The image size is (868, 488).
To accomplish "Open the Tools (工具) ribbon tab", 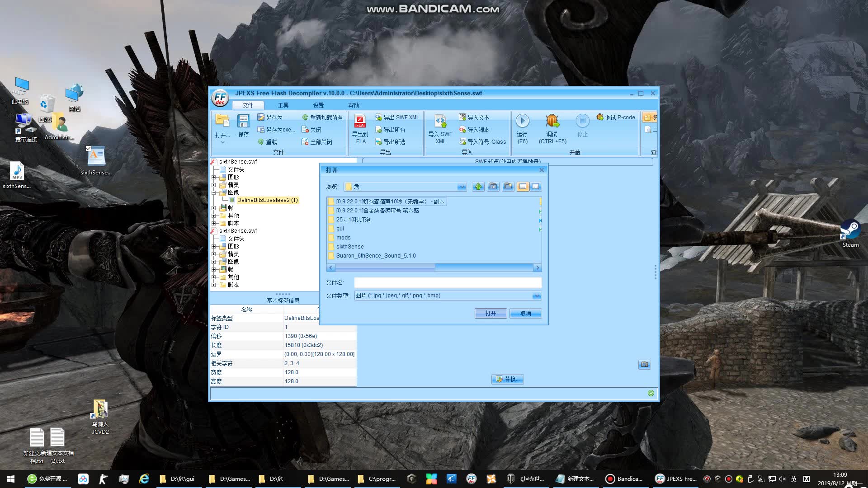I will [283, 105].
